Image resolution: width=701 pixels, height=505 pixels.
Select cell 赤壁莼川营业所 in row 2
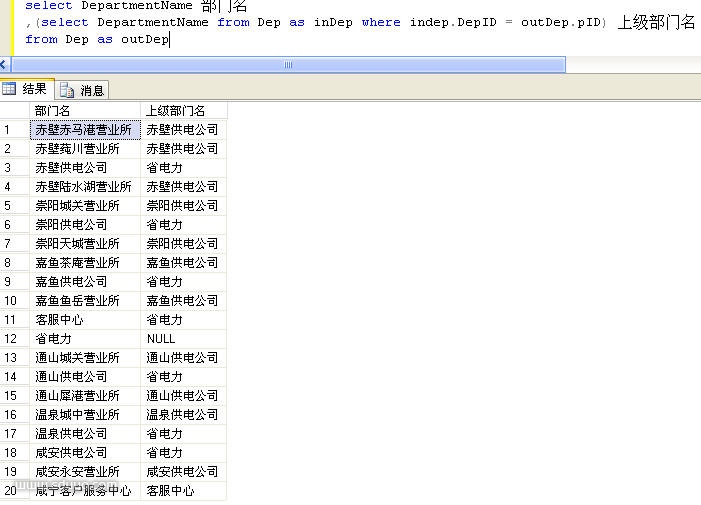click(85, 149)
